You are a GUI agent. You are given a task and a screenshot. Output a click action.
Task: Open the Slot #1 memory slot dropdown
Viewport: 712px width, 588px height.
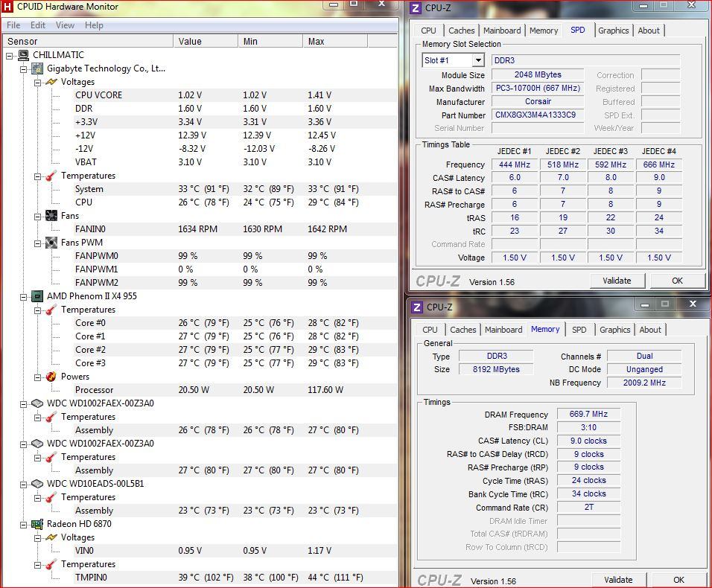(478, 60)
